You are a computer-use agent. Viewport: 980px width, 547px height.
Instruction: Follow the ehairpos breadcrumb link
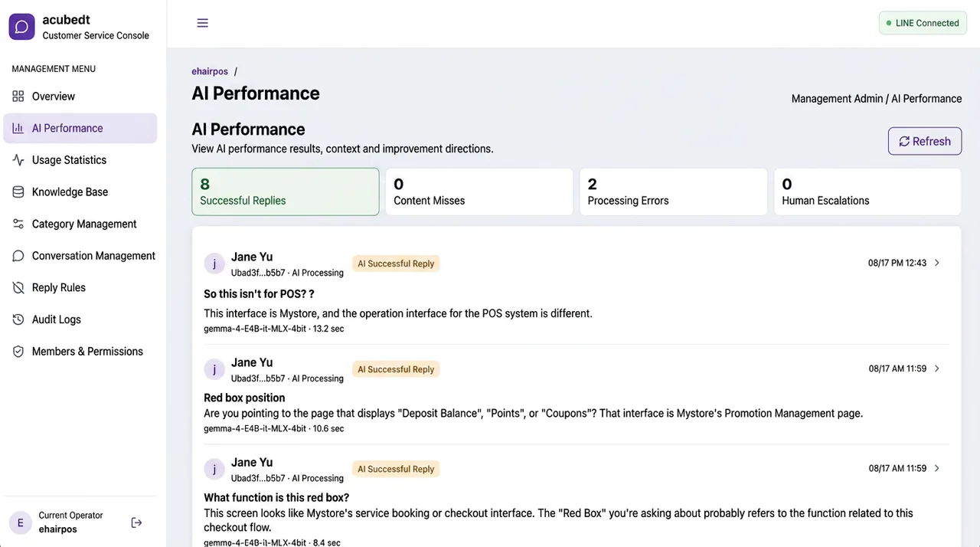(x=210, y=71)
